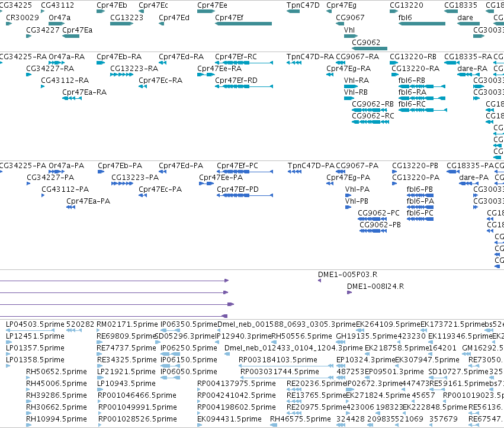Select transcript Or47a-RA
The width and height of the screenshot is (504, 428).
[x=67, y=57]
